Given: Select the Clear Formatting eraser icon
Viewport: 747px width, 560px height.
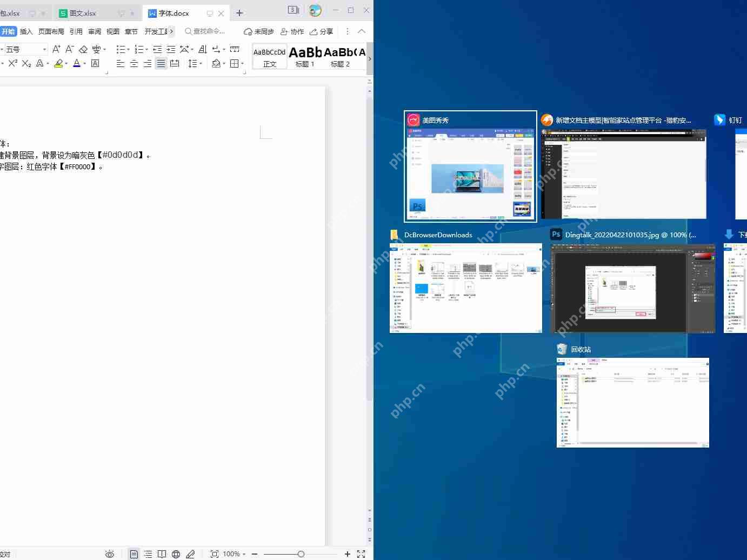Looking at the screenshot, I should [83, 49].
